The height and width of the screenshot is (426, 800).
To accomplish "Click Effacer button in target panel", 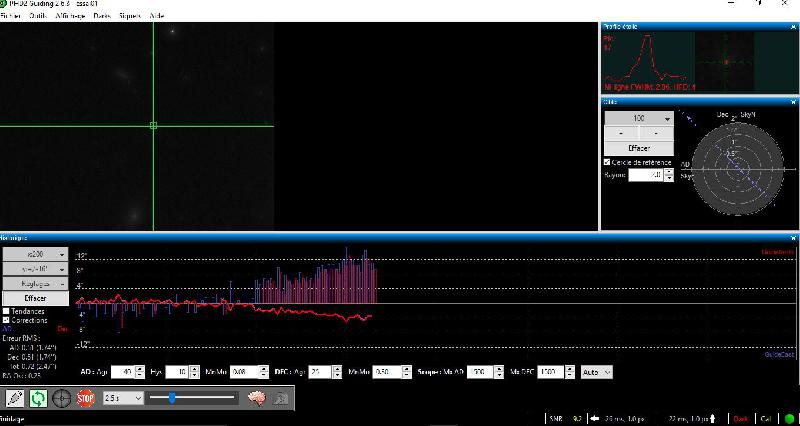I will coord(639,148).
